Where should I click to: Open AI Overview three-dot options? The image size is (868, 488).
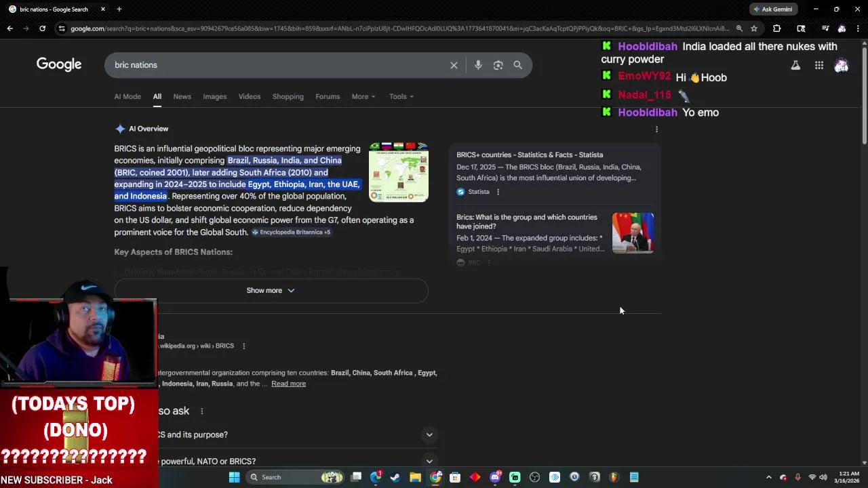[x=656, y=129]
